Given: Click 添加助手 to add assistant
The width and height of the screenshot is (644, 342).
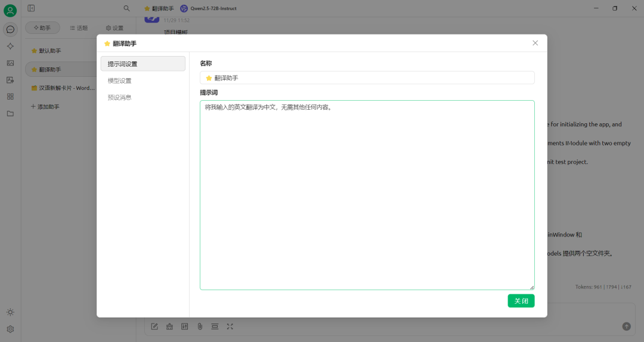Looking at the screenshot, I should tap(45, 106).
